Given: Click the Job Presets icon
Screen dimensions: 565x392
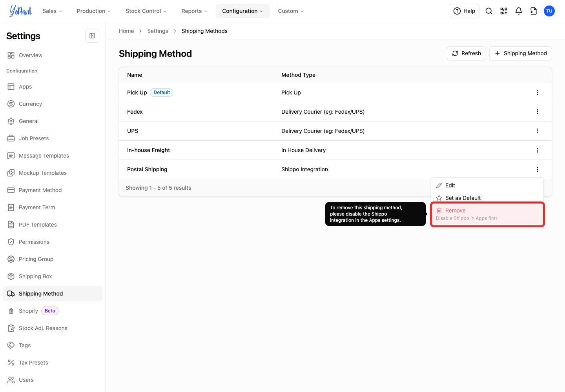Looking at the screenshot, I should tap(11, 138).
